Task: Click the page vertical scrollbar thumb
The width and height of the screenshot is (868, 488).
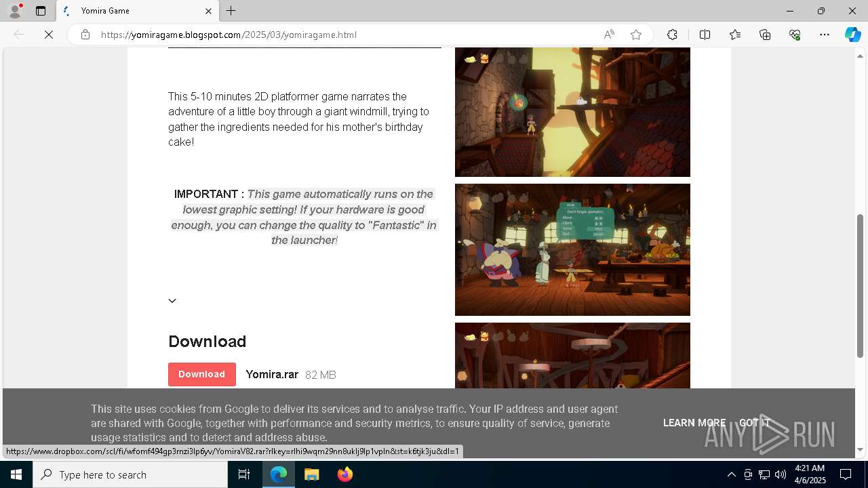Action: tap(861, 285)
